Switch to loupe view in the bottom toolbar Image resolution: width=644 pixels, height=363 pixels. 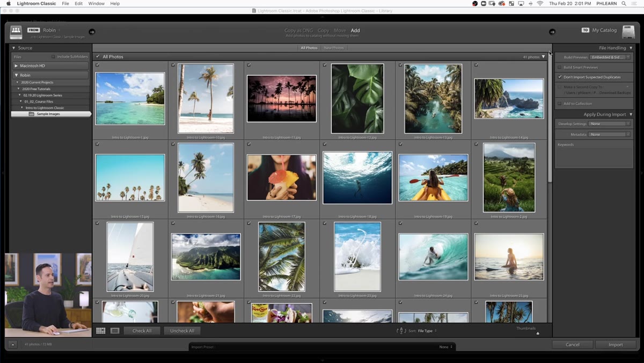pos(115,331)
